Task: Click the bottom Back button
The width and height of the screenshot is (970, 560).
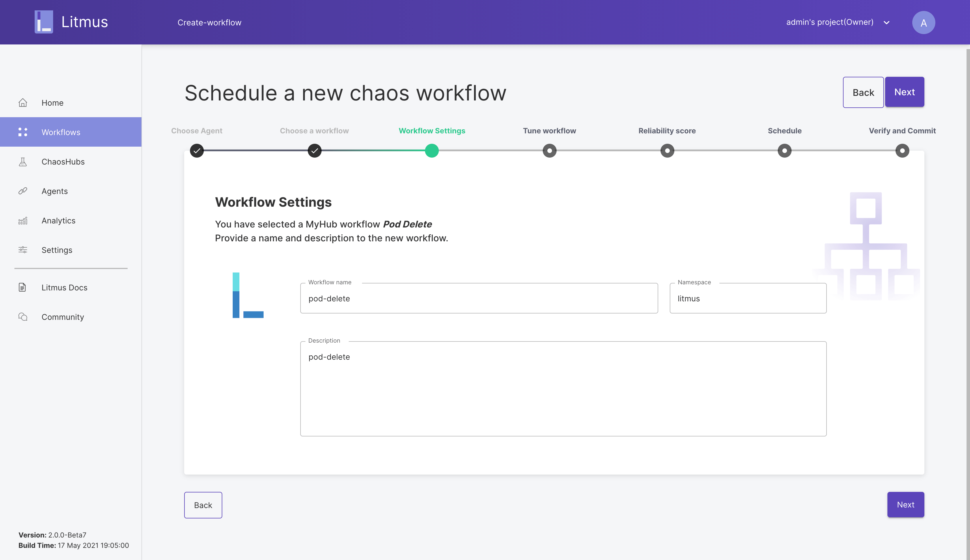Action: pyautogui.click(x=203, y=505)
